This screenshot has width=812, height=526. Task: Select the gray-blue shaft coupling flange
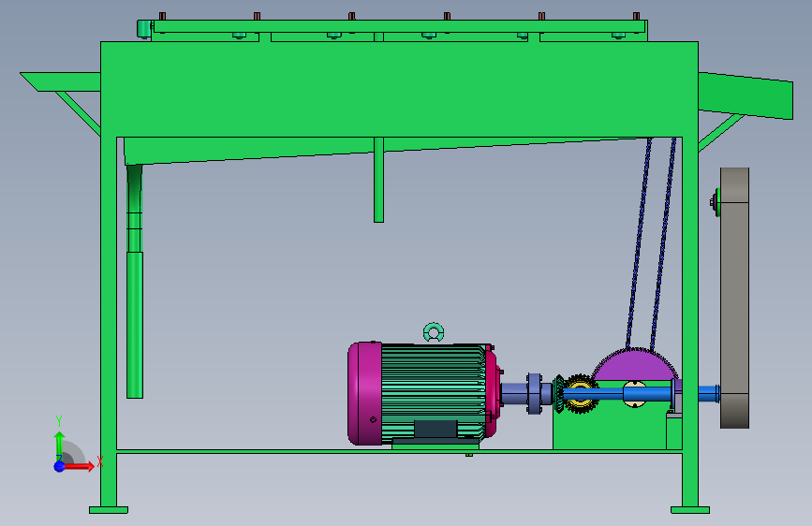(535, 393)
